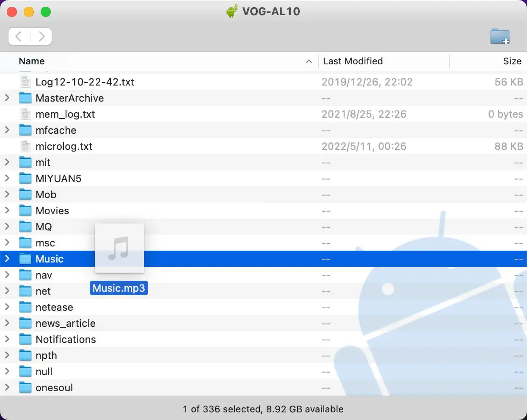
Task: Expand the npth folder chevron
Action: (x=7, y=355)
